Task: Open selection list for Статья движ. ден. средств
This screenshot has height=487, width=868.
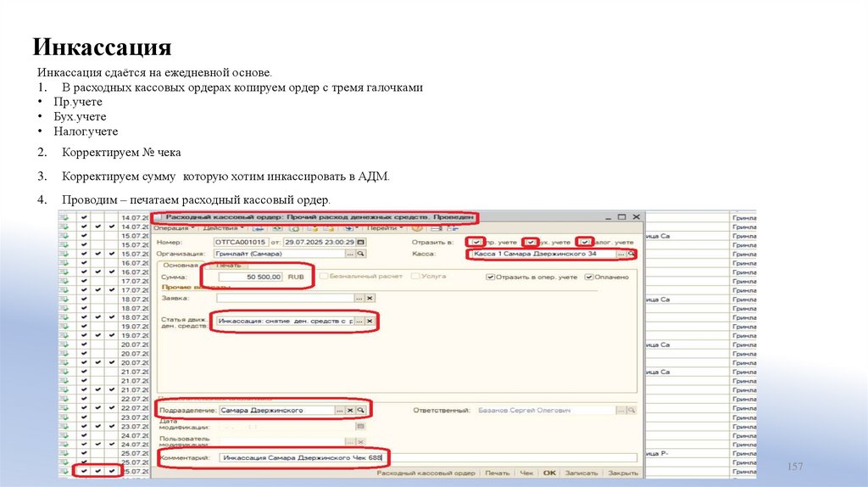Action: tap(359, 322)
